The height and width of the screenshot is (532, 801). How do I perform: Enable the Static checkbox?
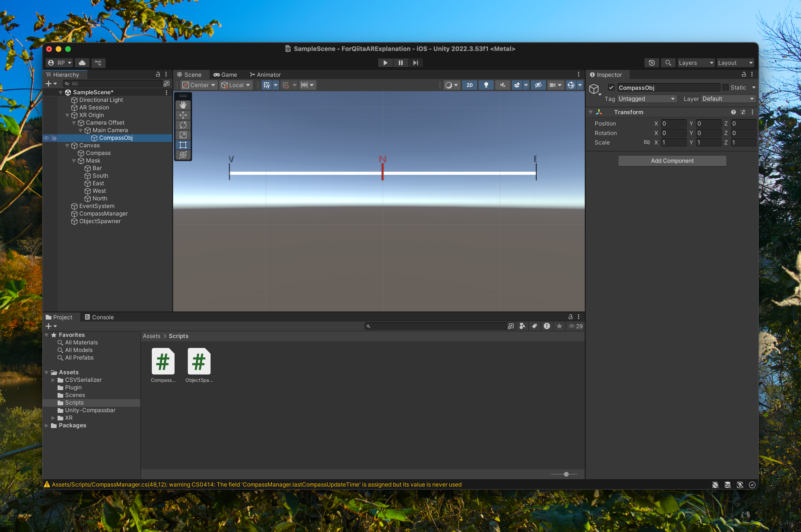(725, 88)
